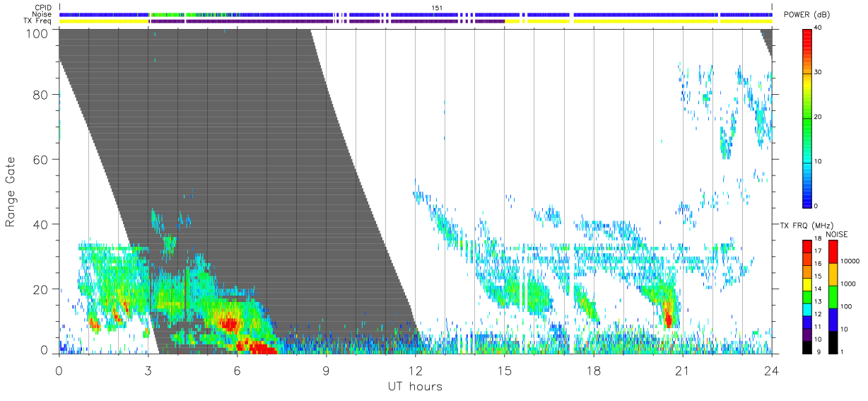
Task: Click the 9 UT hour tick label
Action: pyautogui.click(x=326, y=371)
